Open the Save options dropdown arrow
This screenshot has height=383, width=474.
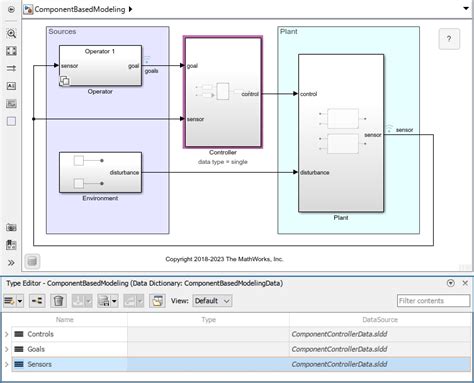(114, 301)
